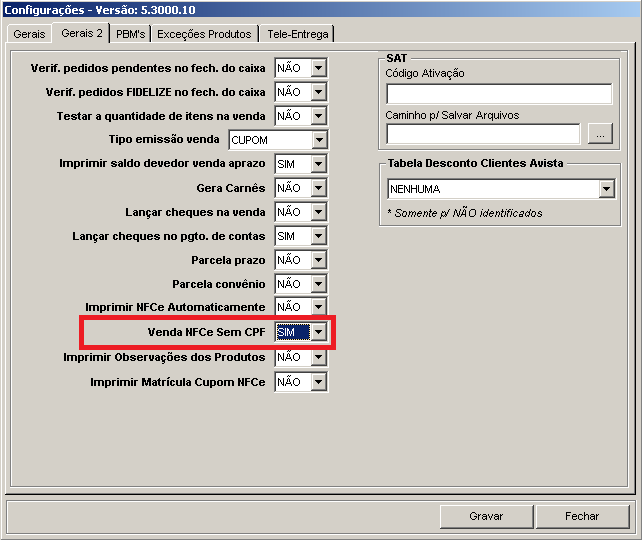Open Lançar cheques na venda dropdown
The image size is (642, 540).
click(318, 212)
